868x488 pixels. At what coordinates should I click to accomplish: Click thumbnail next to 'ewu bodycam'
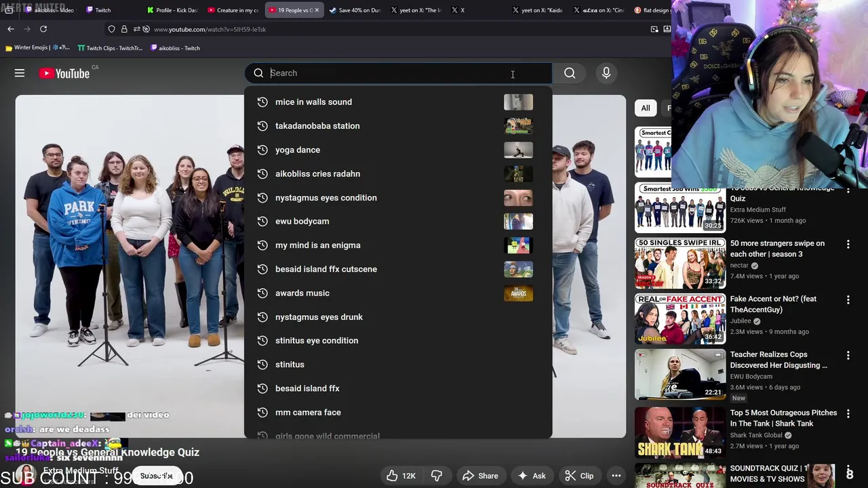(518, 221)
